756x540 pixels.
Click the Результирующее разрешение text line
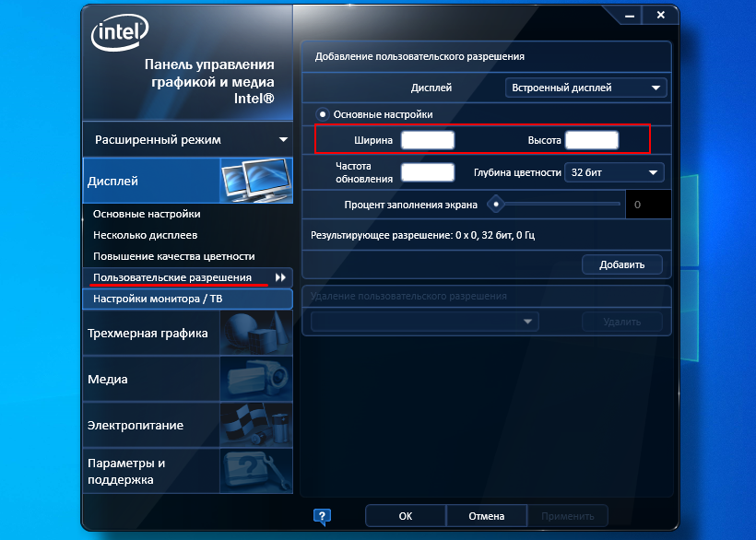tap(422, 235)
